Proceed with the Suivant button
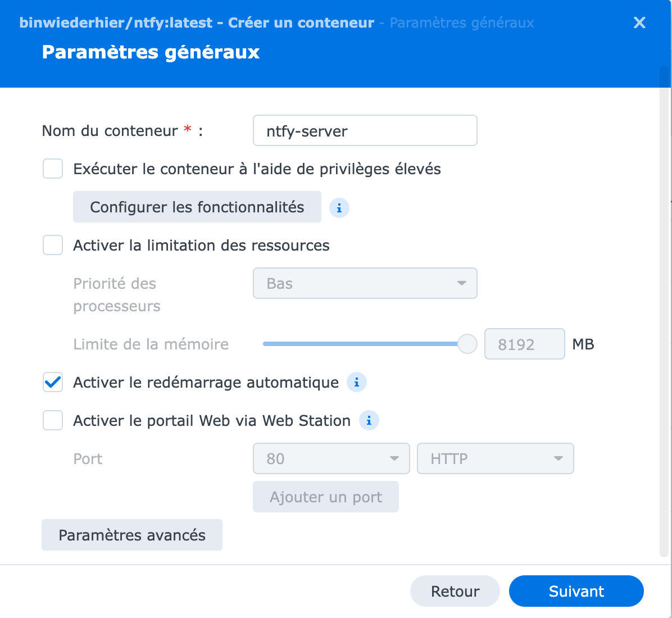672x618 pixels. click(x=576, y=591)
